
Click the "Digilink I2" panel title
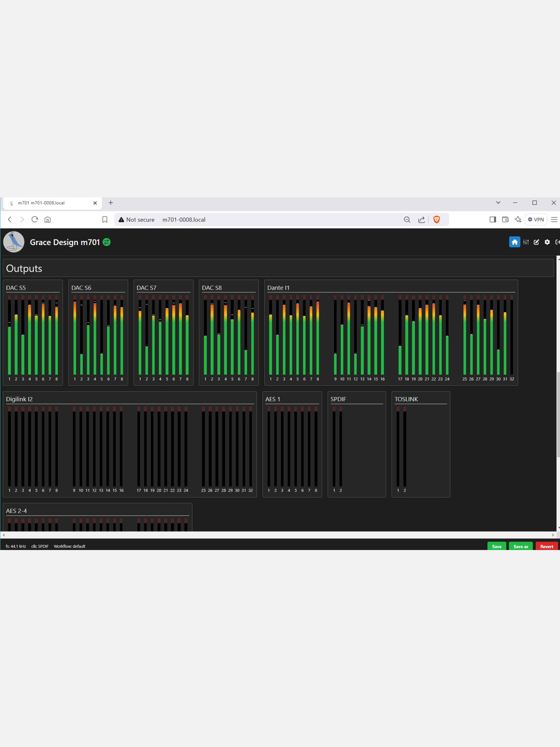(x=19, y=399)
